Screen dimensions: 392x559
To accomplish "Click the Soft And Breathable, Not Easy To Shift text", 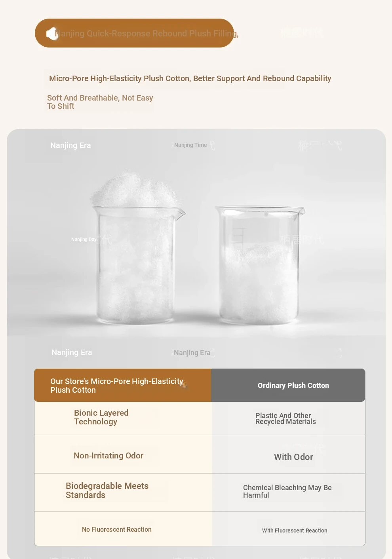I will click(x=100, y=102).
